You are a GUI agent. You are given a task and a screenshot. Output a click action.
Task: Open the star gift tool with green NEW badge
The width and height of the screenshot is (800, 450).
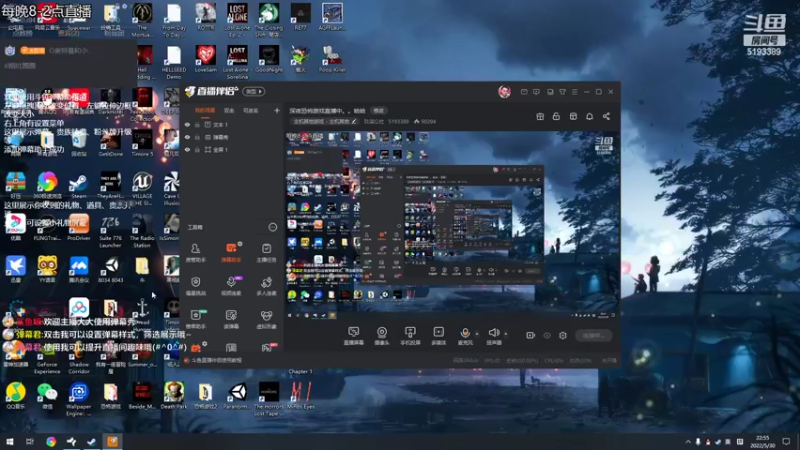195,319
